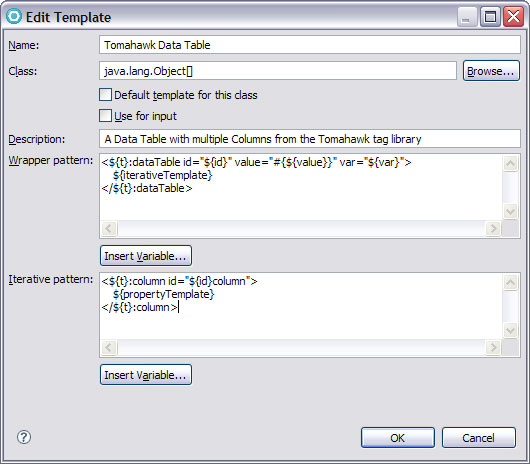Click the Edit Template title bar icon

14,17
